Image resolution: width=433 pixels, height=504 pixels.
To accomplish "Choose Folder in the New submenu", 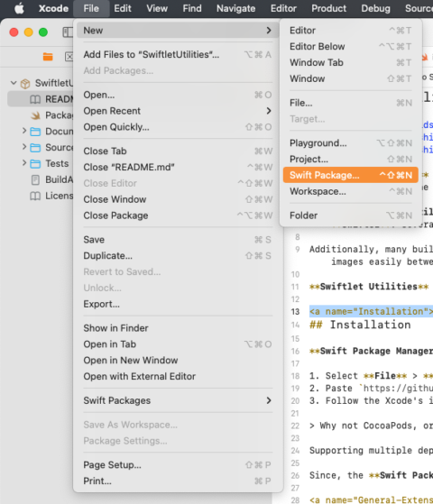I will (x=351, y=215).
